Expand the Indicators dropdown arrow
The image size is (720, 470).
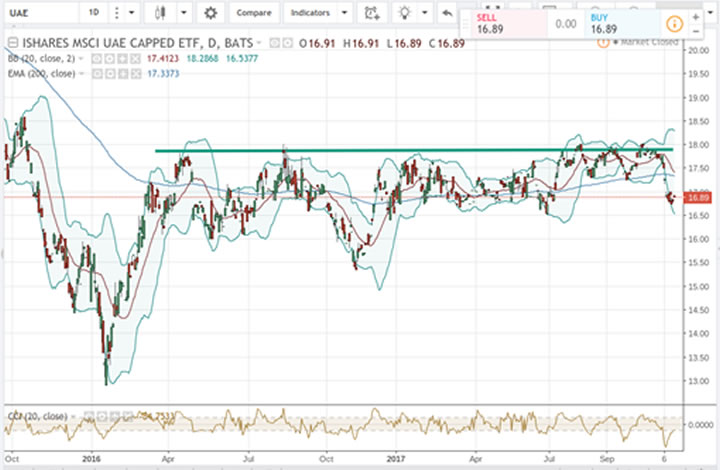pyautogui.click(x=344, y=12)
